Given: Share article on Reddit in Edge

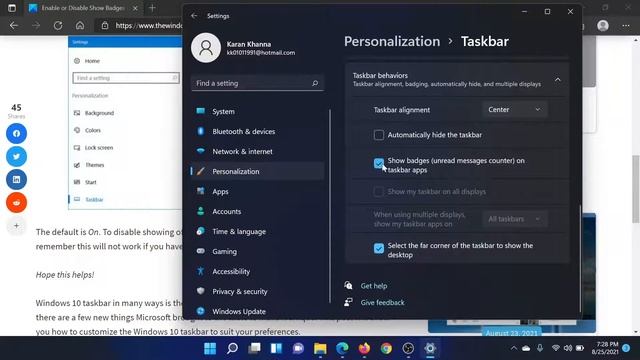Looking at the screenshot, I should pyautogui.click(x=16, y=202).
